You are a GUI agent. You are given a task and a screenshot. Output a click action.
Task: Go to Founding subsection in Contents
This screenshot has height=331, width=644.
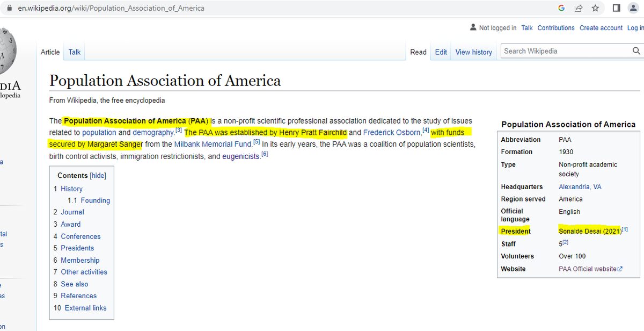click(x=96, y=200)
